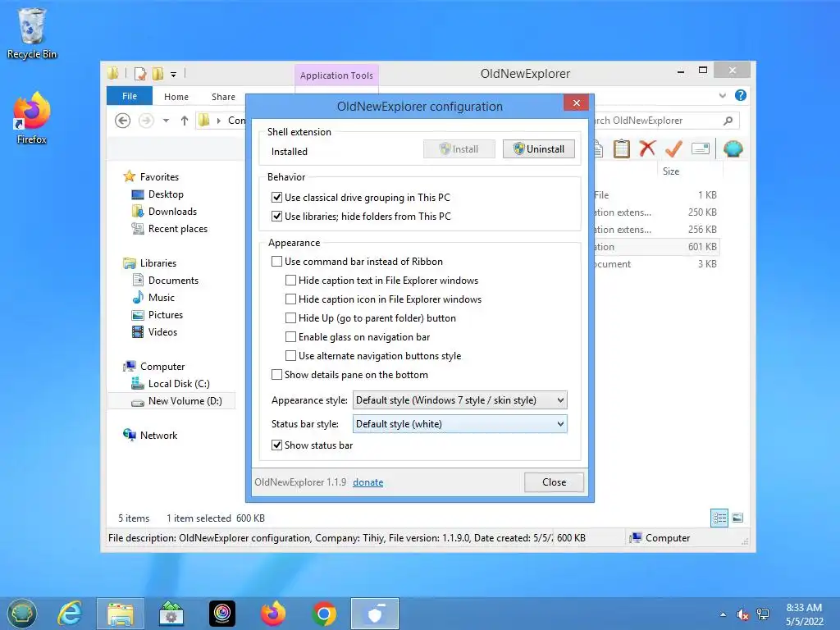The width and height of the screenshot is (840, 630).
Task: Switch to the Home ribbon tab
Action: pos(176,97)
